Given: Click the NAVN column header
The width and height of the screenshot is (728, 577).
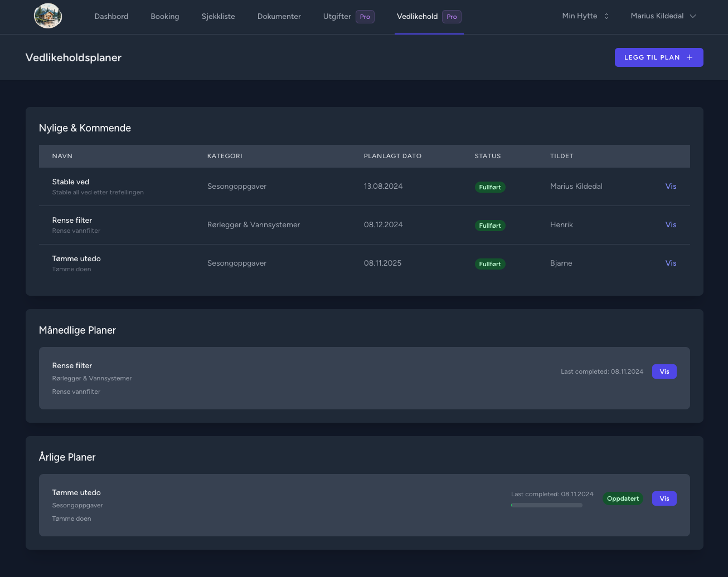Looking at the screenshot, I should coord(62,156).
